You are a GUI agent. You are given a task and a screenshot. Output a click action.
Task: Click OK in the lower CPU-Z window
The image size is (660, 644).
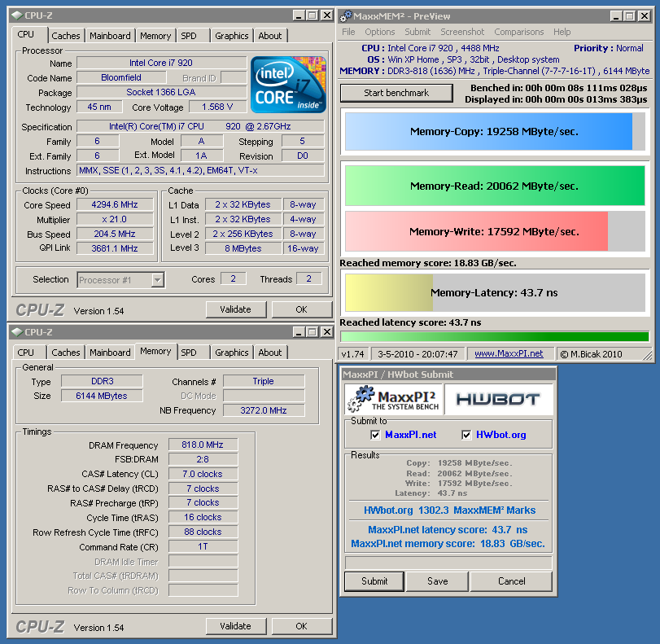click(301, 626)
